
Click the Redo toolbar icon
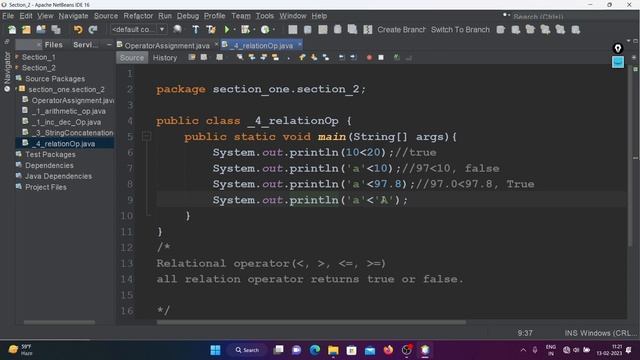click(93, 29)
